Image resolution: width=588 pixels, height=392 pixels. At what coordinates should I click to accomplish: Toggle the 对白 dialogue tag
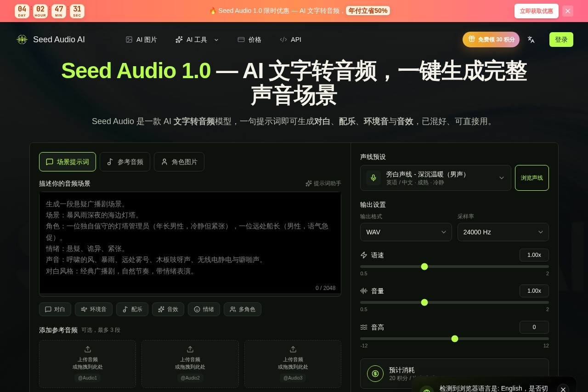click(55, 309)
